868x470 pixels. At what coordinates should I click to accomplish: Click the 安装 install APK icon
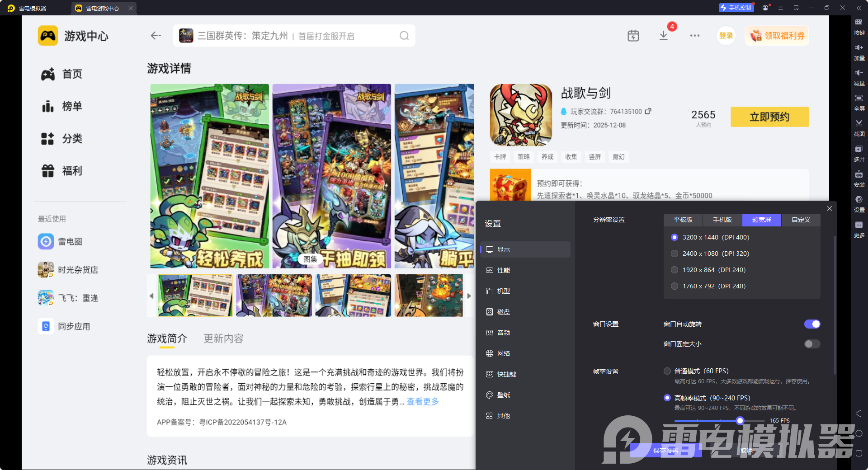point(859,178)
